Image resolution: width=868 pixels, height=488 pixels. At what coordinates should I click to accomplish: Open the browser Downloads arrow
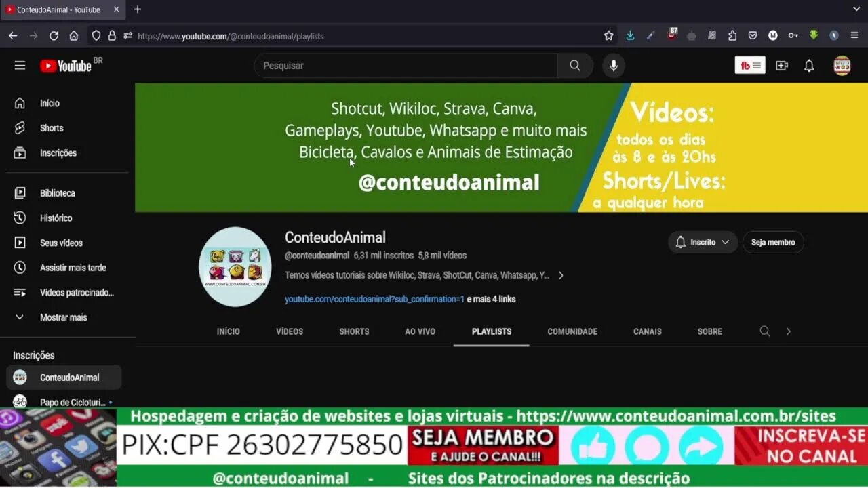click(630, 36)
